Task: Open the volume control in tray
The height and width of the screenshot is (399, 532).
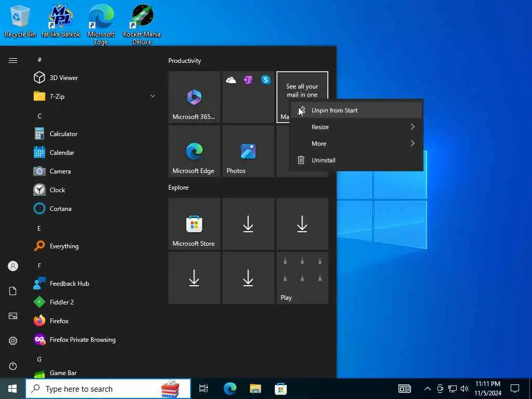Action: point(464,389)
